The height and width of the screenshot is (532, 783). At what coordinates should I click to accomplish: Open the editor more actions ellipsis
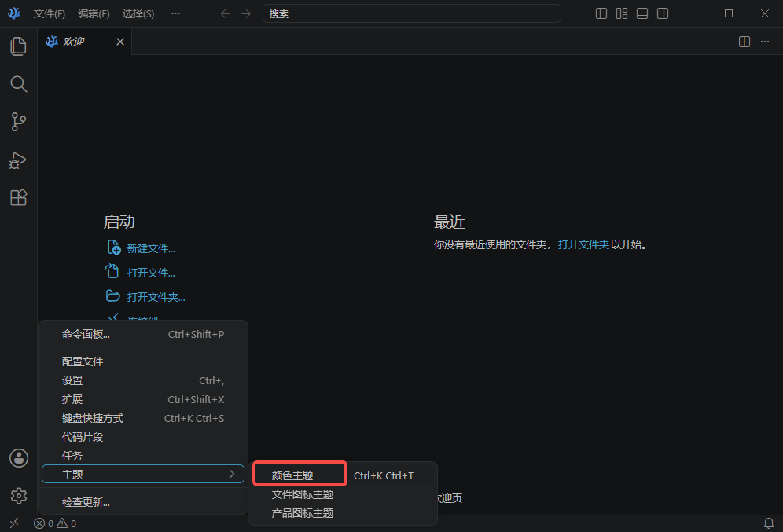[764, 42]
